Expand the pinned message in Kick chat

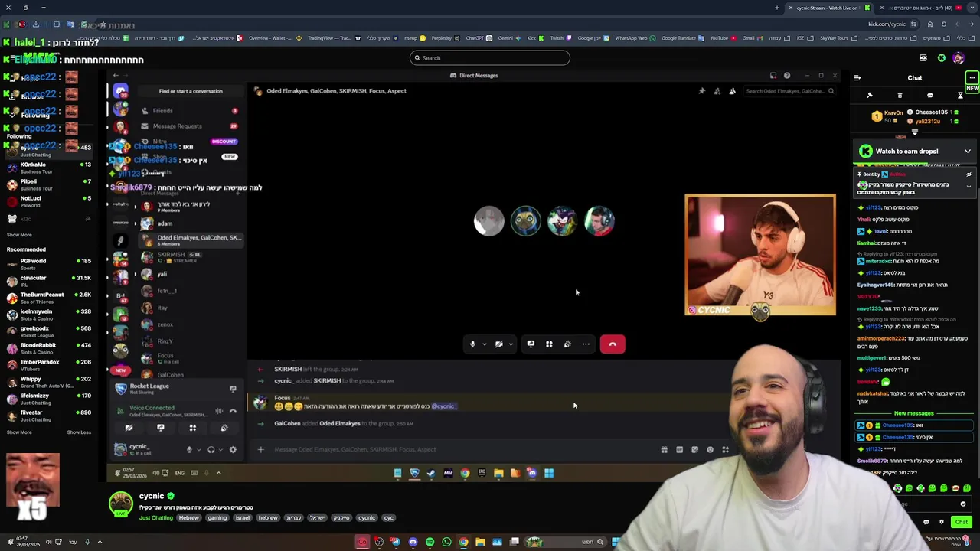[969, 187]
